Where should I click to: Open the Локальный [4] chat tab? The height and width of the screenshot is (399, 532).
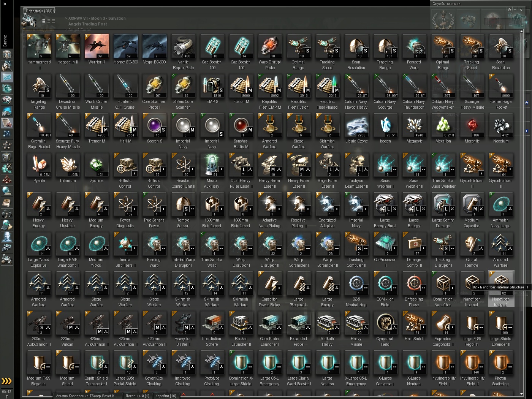tap(137, 396)
